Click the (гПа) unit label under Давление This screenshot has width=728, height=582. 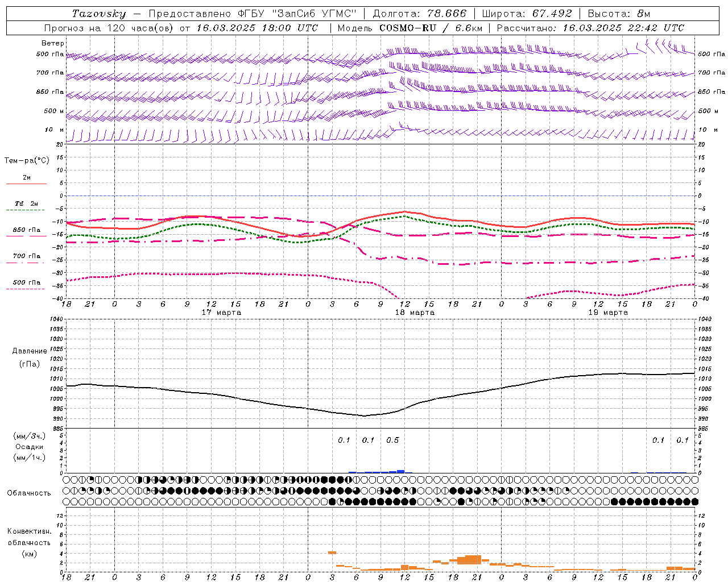point(30,364)
